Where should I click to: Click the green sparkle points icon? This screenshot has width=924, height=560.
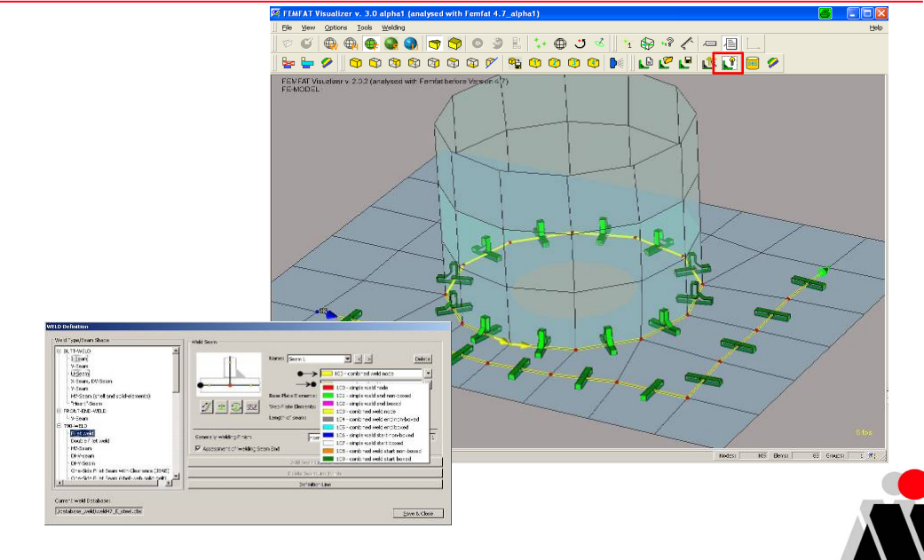(540, 43)
